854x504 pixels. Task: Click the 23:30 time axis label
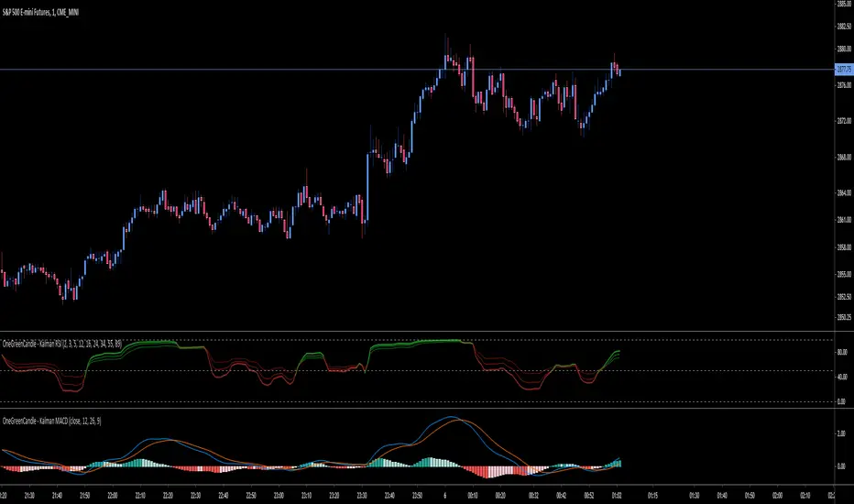coord(362,496)
